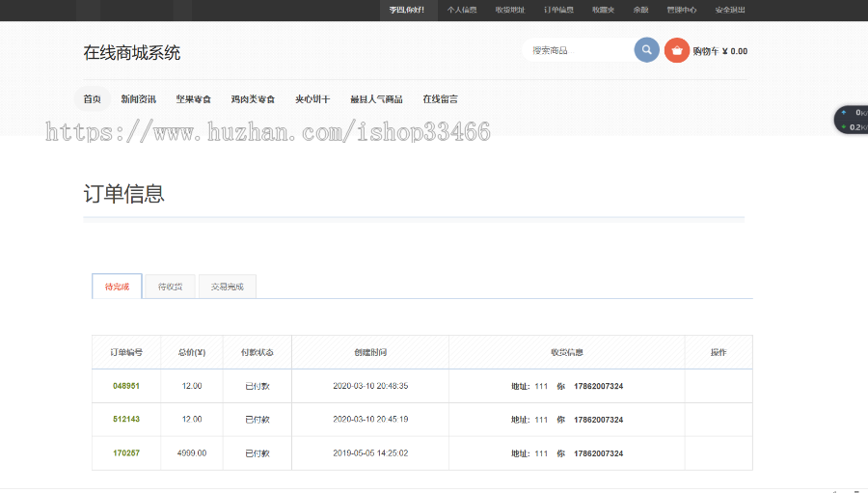Open the orange shopping cart icon

tap(677, 50)
